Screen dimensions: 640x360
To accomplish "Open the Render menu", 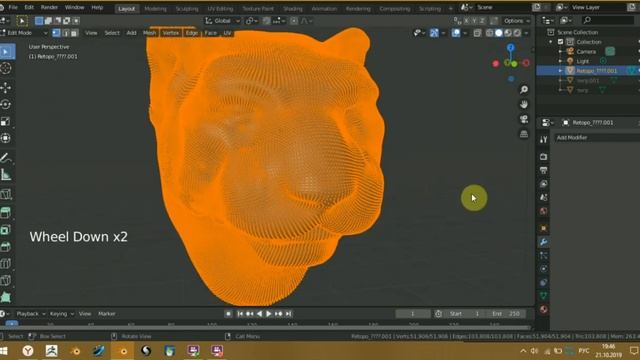I will 49,7.
